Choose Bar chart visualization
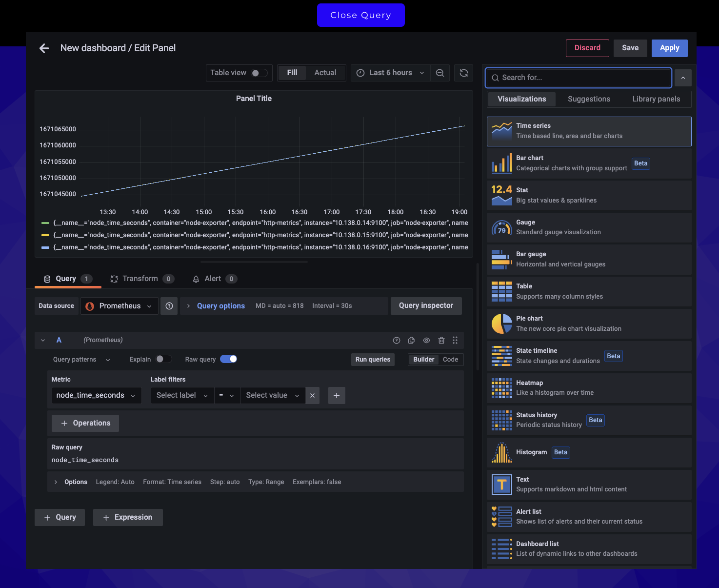 [589, 163]
